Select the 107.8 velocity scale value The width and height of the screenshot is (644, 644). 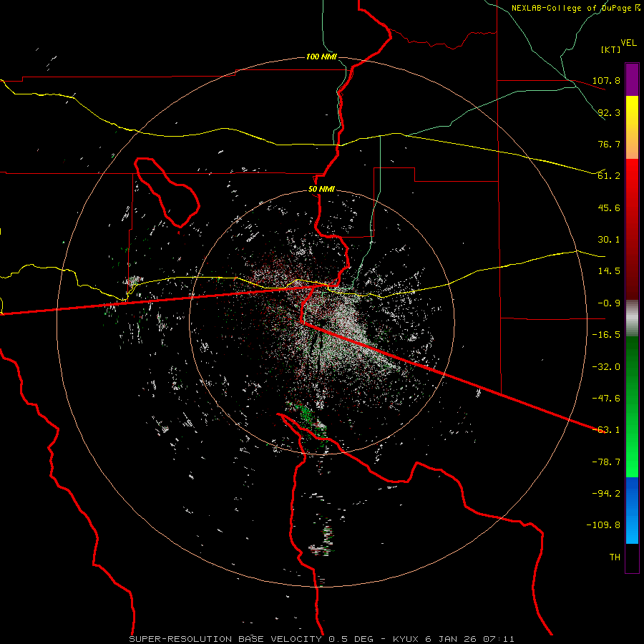[606, 80]
